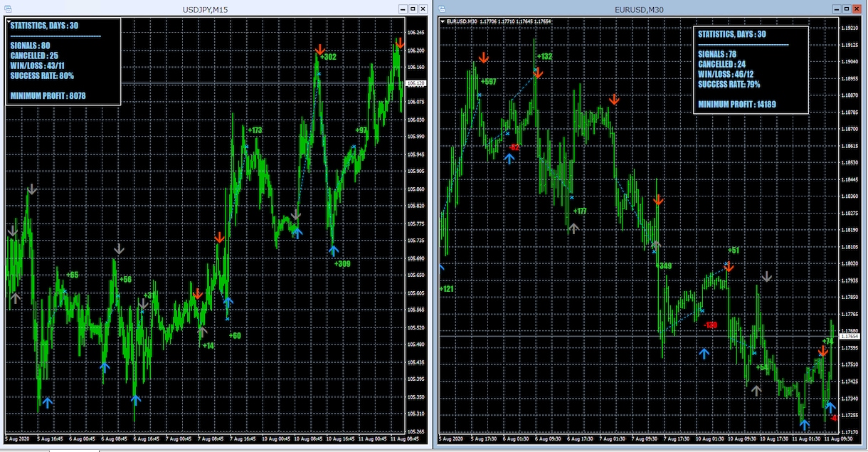Expand the triangle at USDJPY chart top-left corner
Viewport: 868px width, 452px height.
click(9, 22)
